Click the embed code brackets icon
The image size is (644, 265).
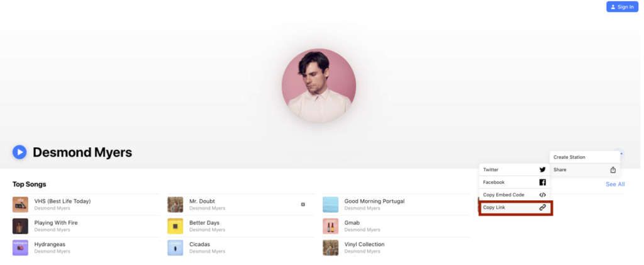(542, 195)
